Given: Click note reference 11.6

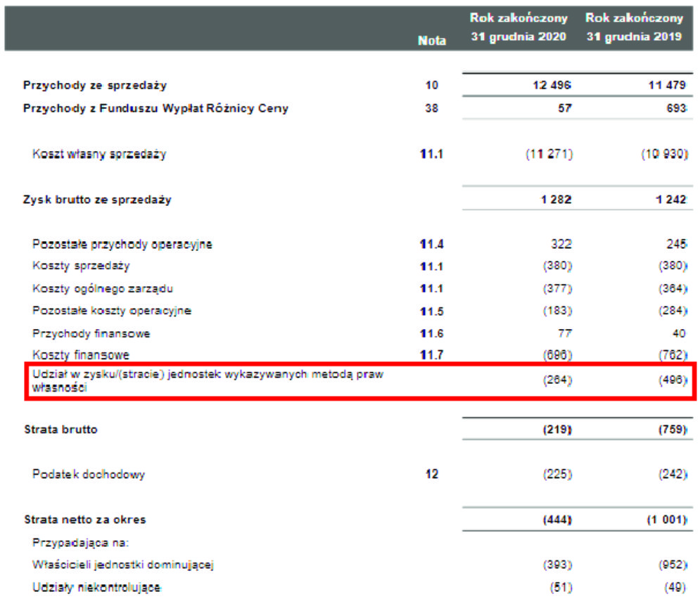Looking at the screenshot, I should [x=432, y=334].
